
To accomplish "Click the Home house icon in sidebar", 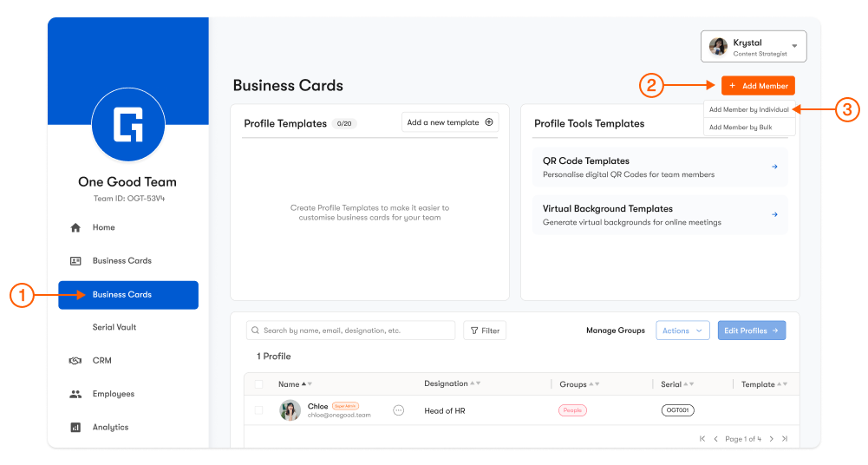I will (75, 228).
